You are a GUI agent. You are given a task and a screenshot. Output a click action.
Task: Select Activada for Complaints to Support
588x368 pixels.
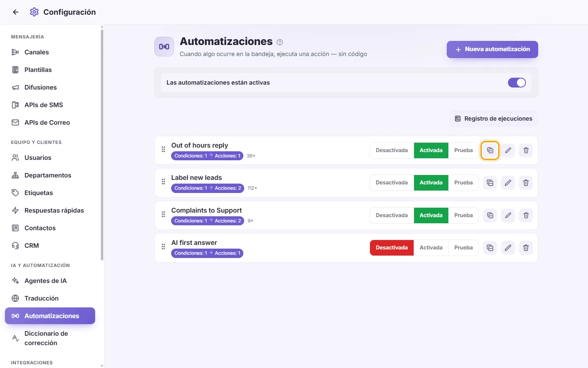point(431,215)
